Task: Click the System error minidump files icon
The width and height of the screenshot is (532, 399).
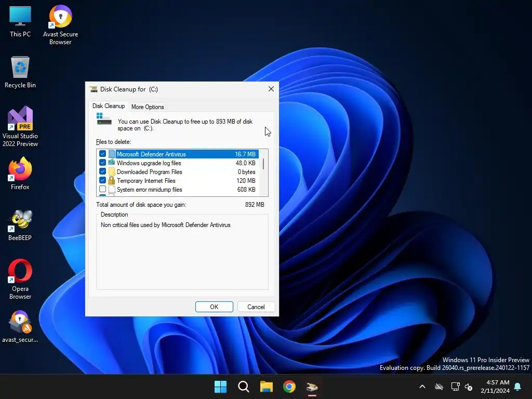Action: [x=112, y=189]
